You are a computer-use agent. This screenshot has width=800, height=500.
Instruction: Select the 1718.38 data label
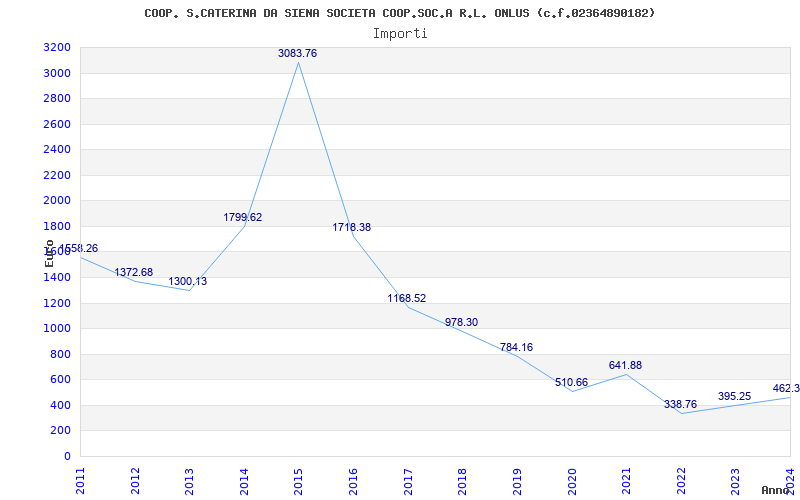(x=352, y=228)
